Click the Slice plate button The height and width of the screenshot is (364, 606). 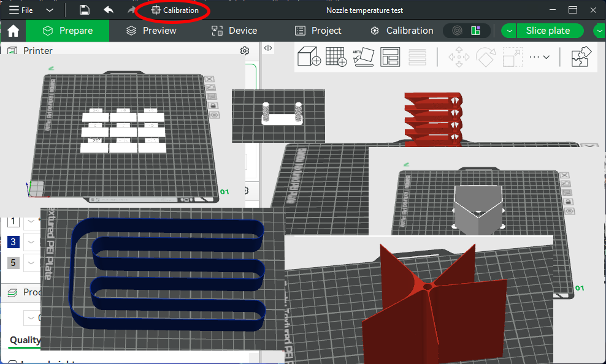click(x=547, y=31)
